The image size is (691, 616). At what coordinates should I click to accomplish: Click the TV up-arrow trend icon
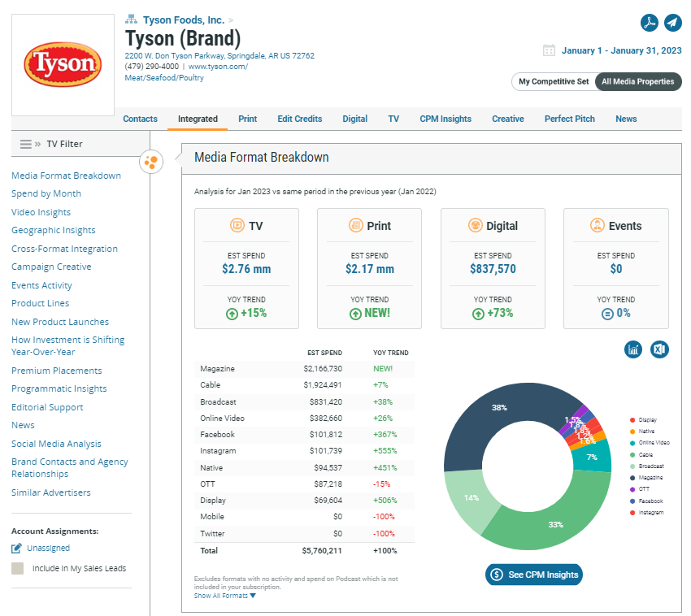tap(232, 314)
